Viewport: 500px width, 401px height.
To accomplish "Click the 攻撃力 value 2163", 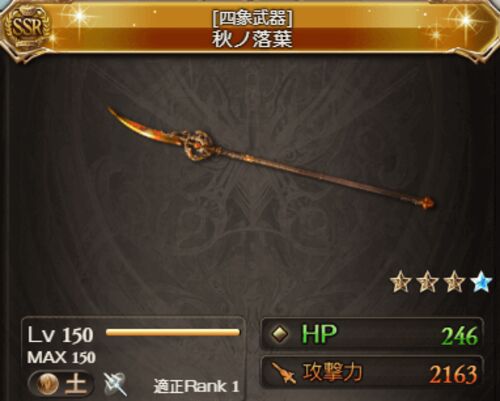I will [x=454, y=374].
